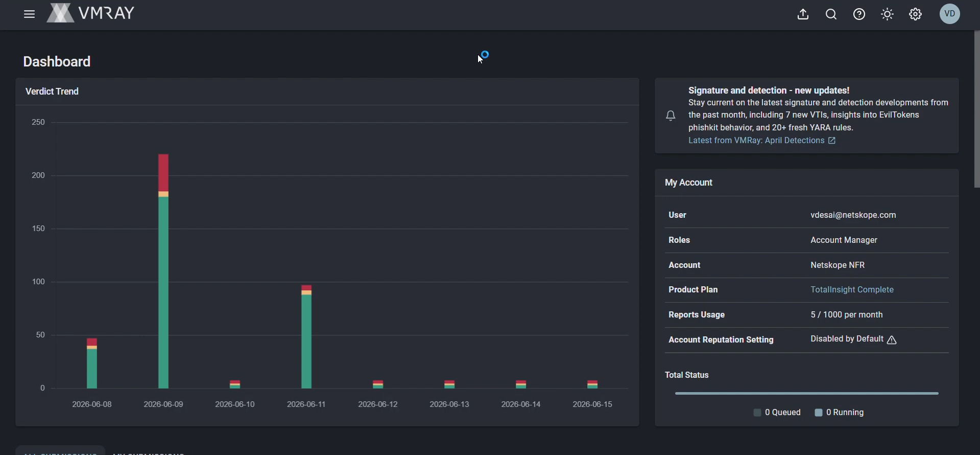This screenshot has height=455, width=980.
Task: Click the warning triangle next to Disabled by Default
Action: (892, 340)
